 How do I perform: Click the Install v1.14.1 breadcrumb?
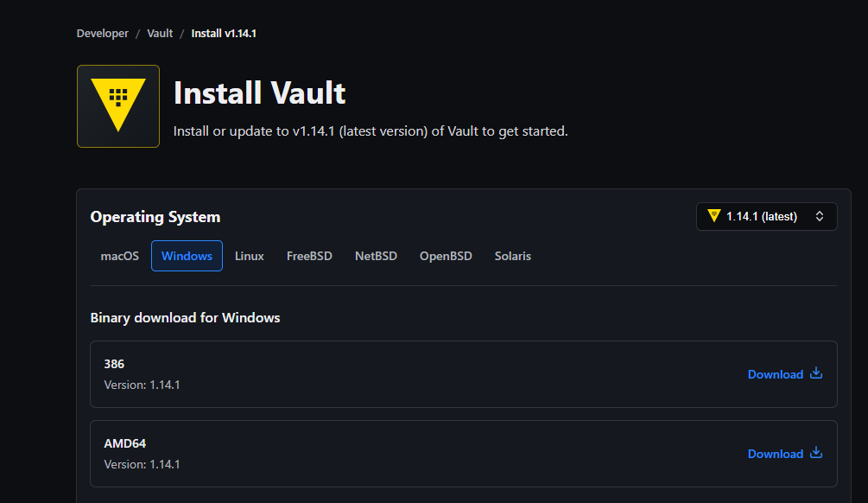pos(224,33)
